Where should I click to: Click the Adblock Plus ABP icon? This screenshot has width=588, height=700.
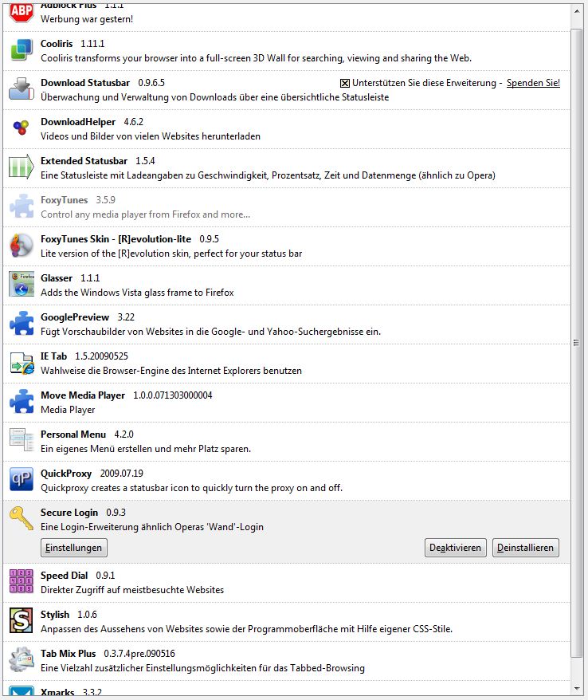pos(22,13)
